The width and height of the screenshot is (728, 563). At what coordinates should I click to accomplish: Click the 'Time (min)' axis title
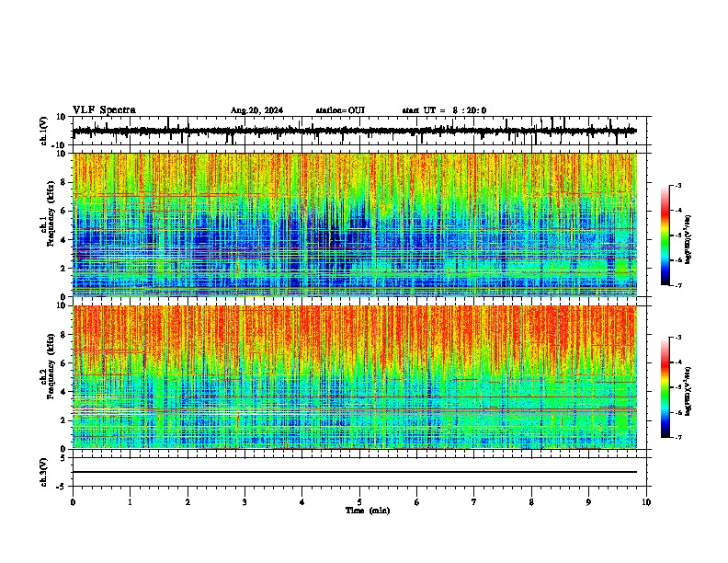coord(368,511)
